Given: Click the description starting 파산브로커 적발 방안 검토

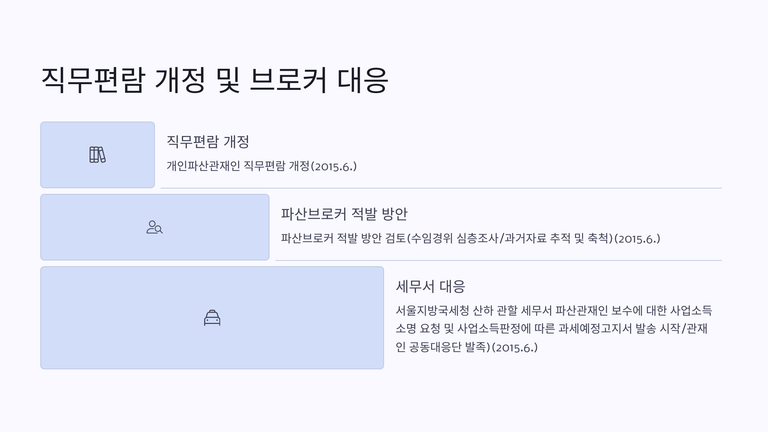Looking at the screenshot, I should (x=470, y=238).
